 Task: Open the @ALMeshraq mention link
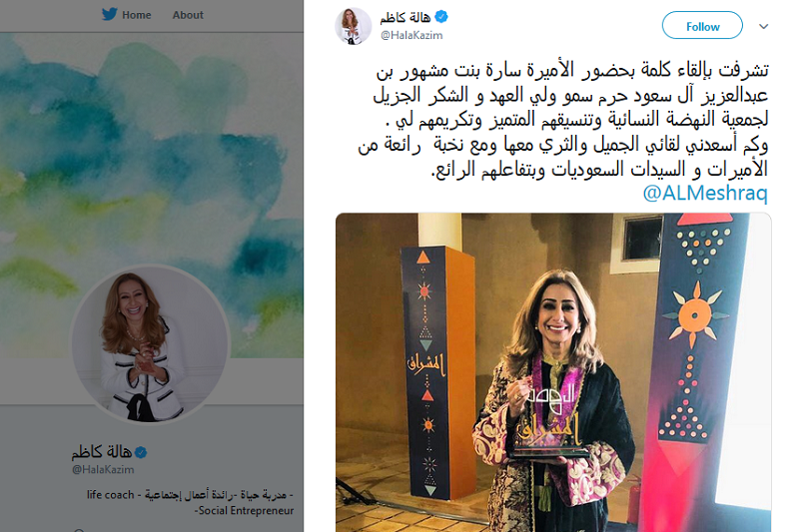click(x=705, y=194)
